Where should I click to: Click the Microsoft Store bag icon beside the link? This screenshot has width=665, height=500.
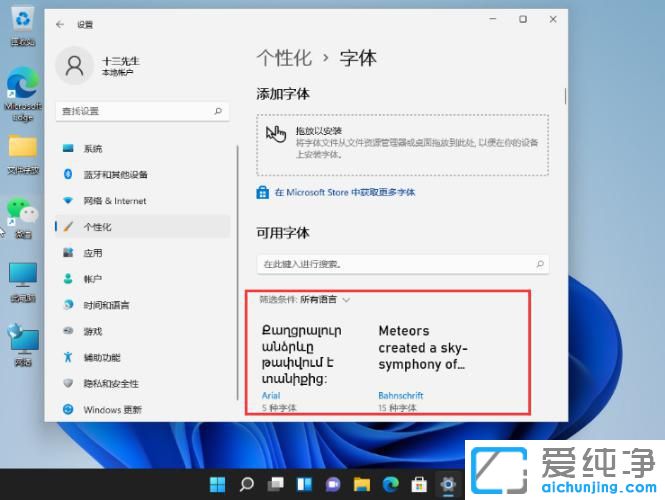click(263, 193)
